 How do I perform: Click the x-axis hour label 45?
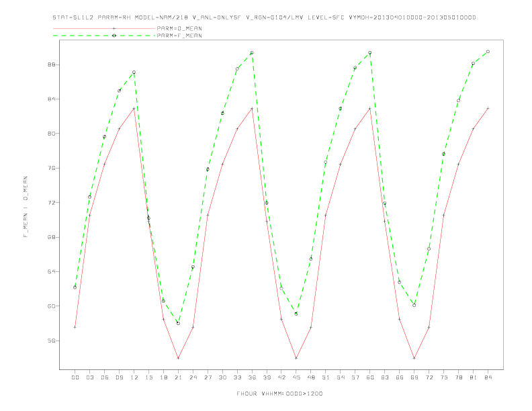296,377
